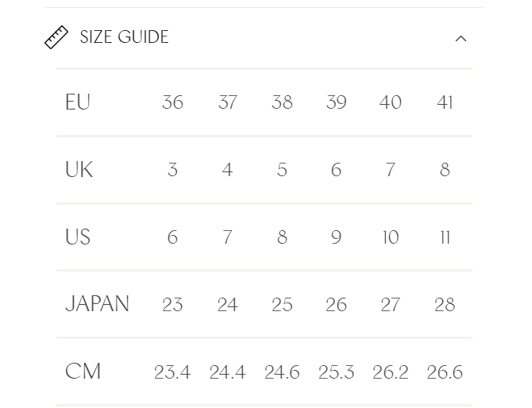Click the US row label
The image size is (532, 408).
[78, 237]
